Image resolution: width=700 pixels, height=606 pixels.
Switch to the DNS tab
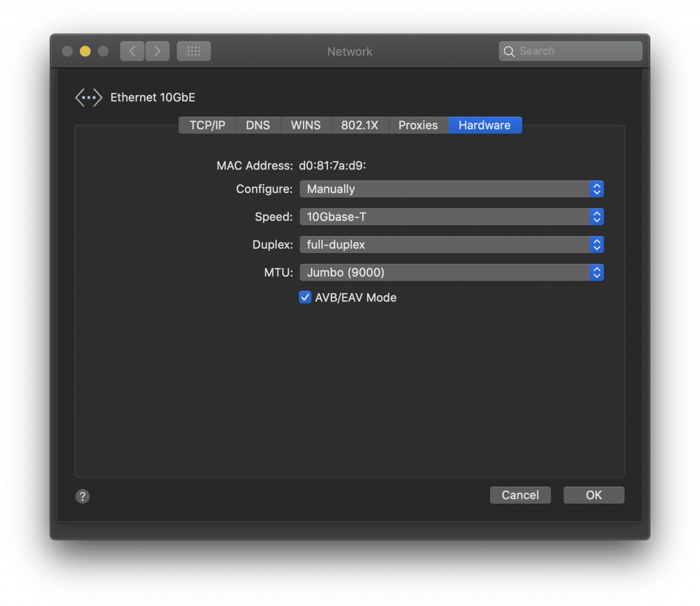click(x=258, y=125)
